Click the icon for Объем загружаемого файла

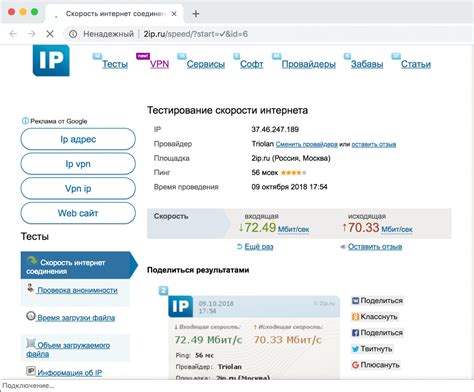(x=31, y=343)
